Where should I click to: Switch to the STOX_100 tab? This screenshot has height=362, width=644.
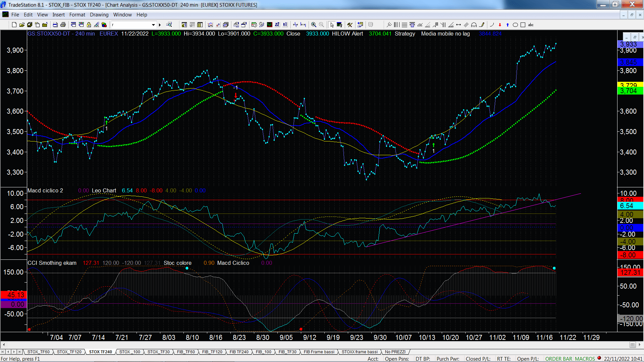tap(130, 352)
